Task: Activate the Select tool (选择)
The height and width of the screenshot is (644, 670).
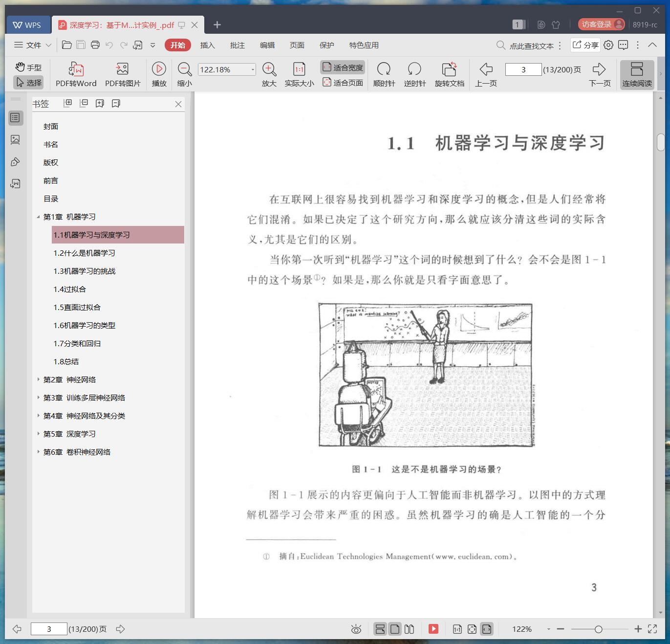Action: click(x=28, y=83)
